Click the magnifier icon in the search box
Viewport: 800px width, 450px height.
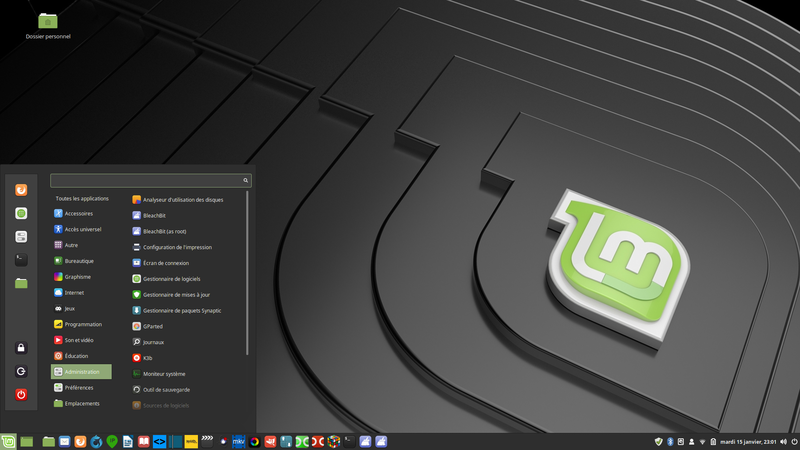(x=245, y=180)
